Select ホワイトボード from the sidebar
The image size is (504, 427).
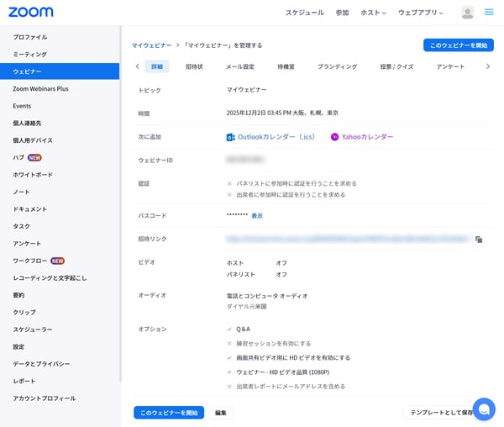click(33, 175)
